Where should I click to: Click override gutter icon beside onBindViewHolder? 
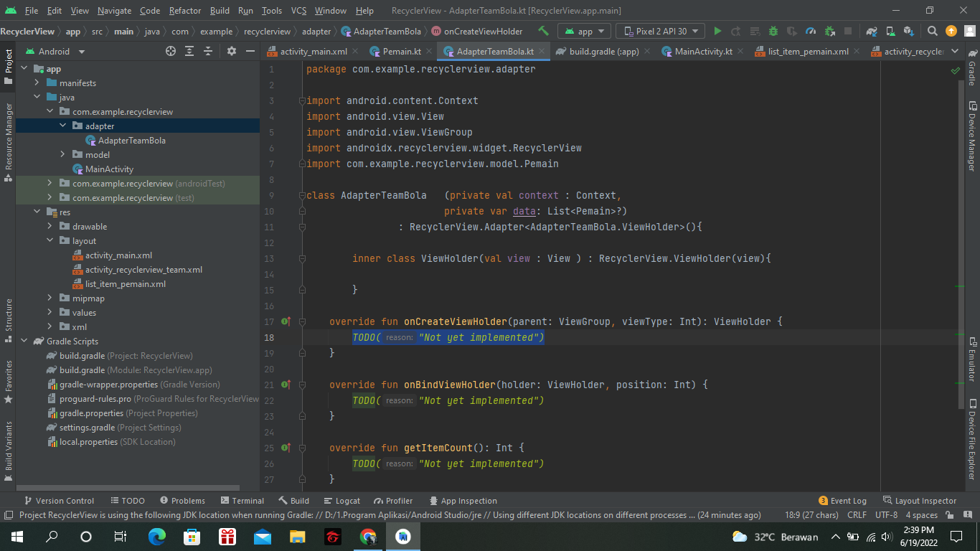coord(286,385)
